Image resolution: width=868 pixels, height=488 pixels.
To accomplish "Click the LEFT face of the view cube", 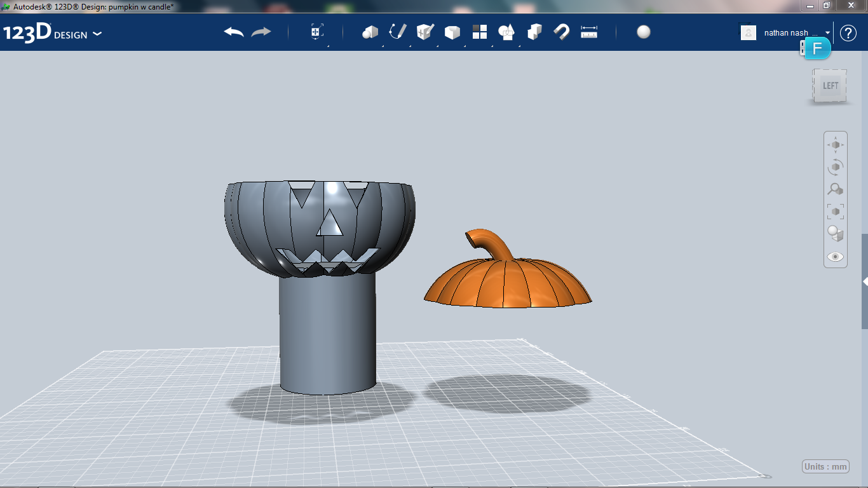I will [831, 86].
